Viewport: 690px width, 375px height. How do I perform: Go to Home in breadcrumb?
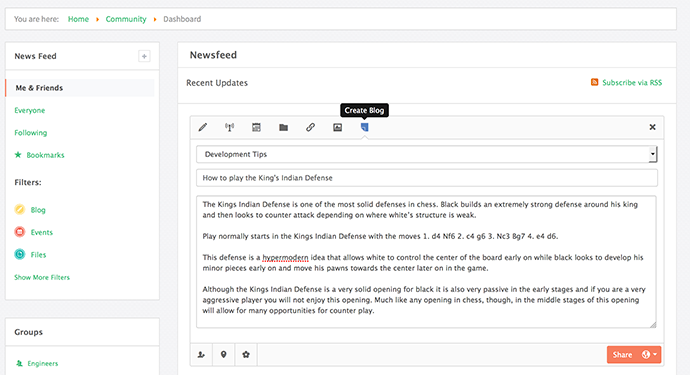click(78, 19)
